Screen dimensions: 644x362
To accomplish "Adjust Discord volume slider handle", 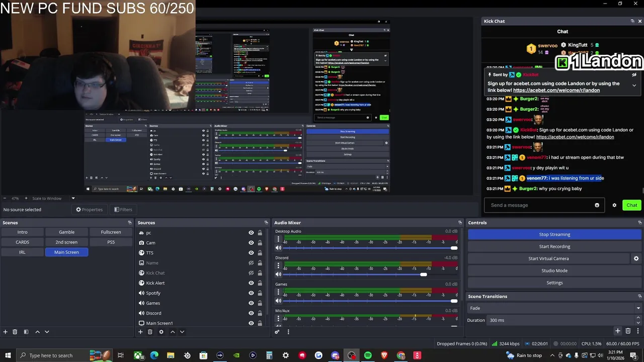I will click(x=424, y=275).
